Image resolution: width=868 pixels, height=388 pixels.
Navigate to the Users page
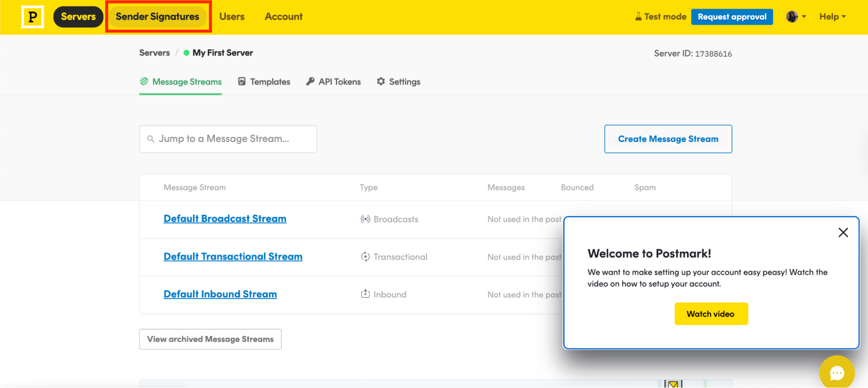click(x=232, y=16)
